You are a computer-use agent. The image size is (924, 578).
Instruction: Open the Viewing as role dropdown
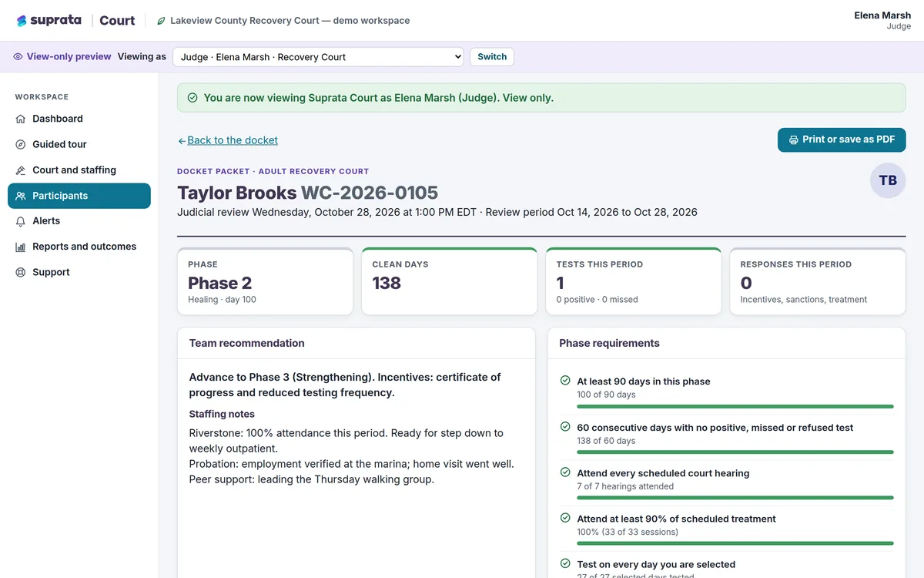click(318, 57)
